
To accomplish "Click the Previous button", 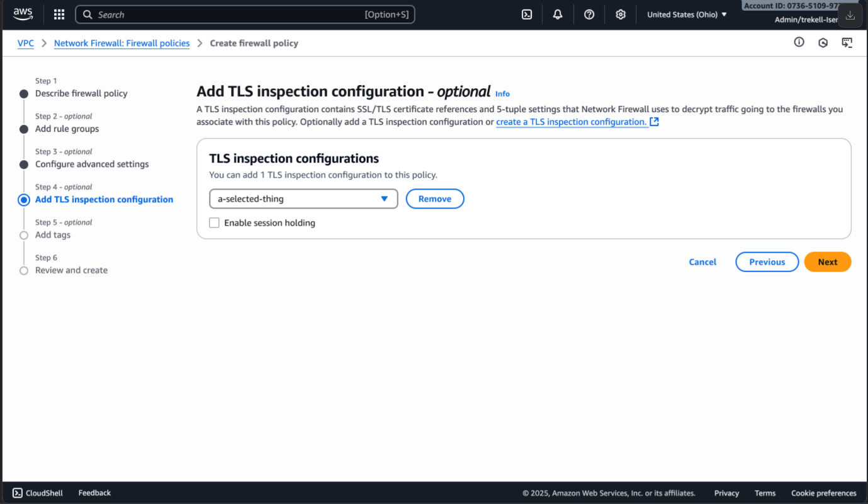I will (767, 262).
